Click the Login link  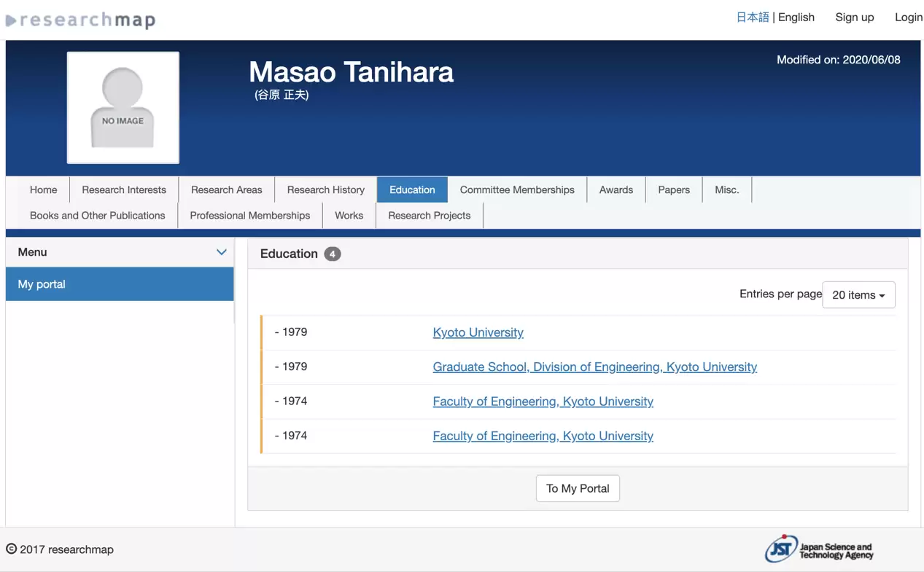(x=908, y=17)
